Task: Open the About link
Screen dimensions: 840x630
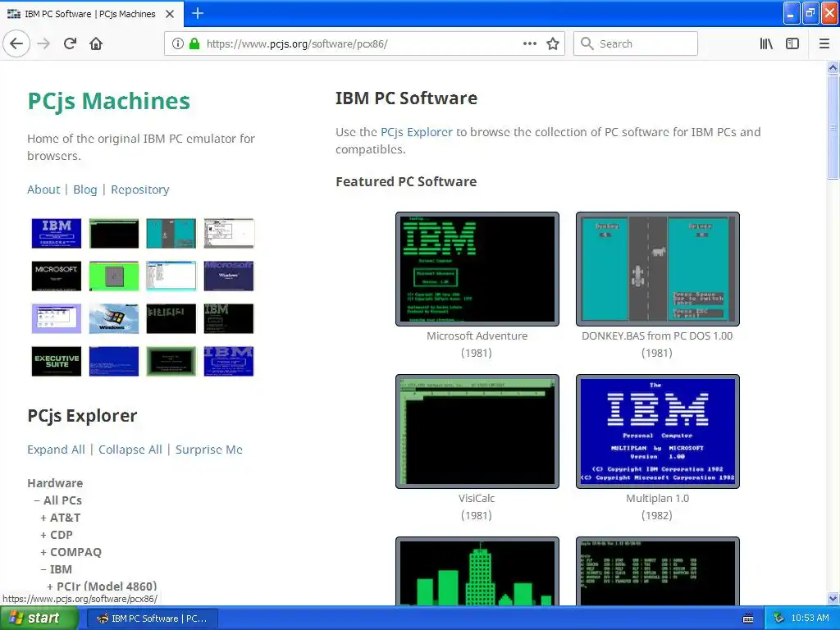Action: click(x=44, y=189)
